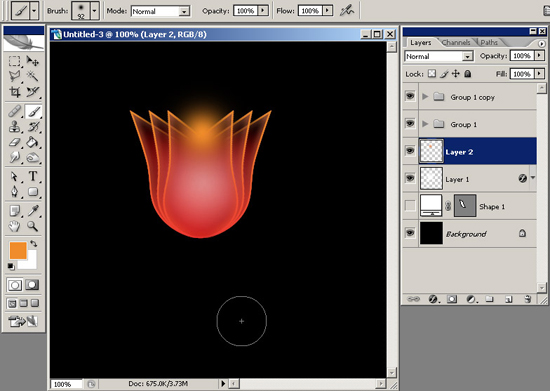Select the Polygonal Lasso tool
The image size is (550, 391).
click(14, 76)
